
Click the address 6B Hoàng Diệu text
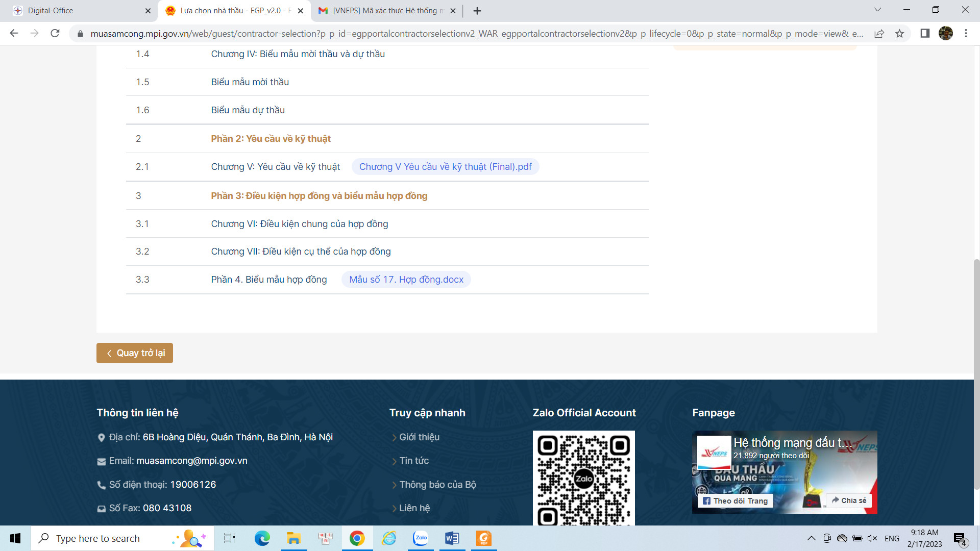238,437
